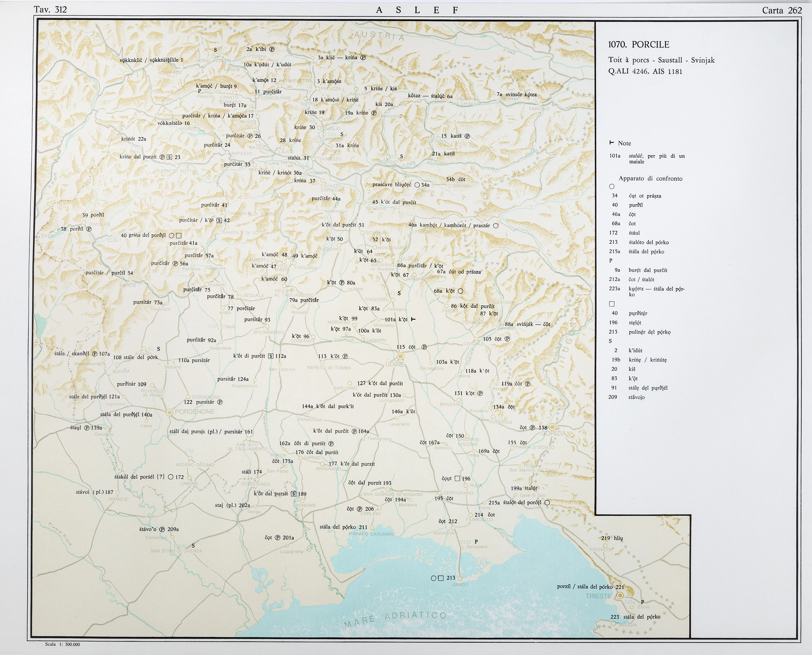Click the Pordenone city marker
This screenshot has height=655, width=812.
point(170,412)
